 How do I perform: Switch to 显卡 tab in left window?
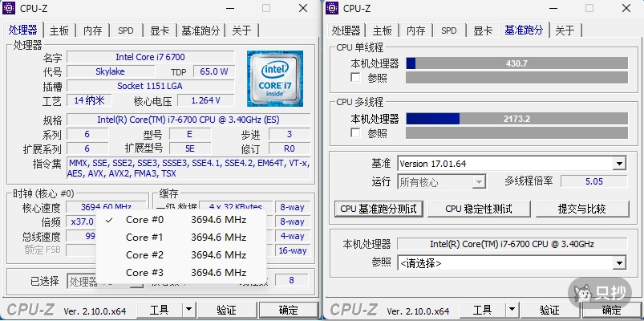pos(160,30)
